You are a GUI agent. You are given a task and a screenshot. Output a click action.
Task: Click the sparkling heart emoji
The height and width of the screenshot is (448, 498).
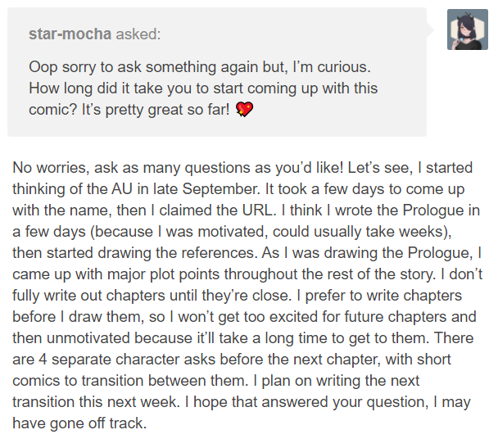244,109
